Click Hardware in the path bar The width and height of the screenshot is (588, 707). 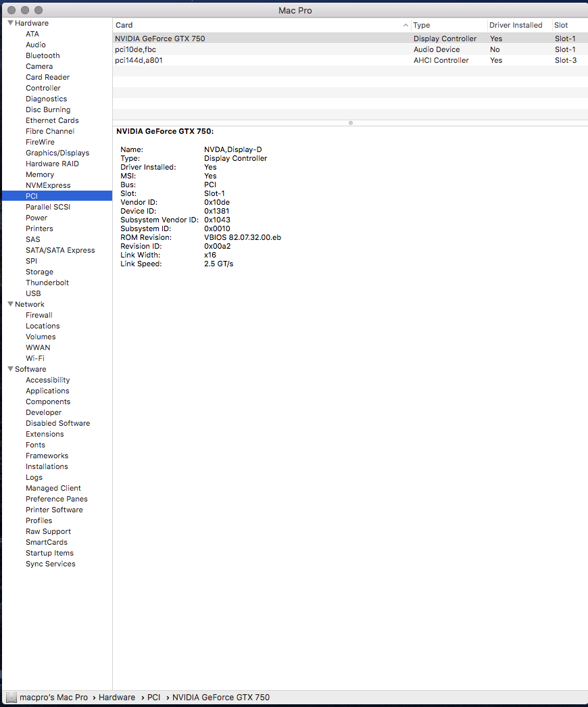coord(117,698)
